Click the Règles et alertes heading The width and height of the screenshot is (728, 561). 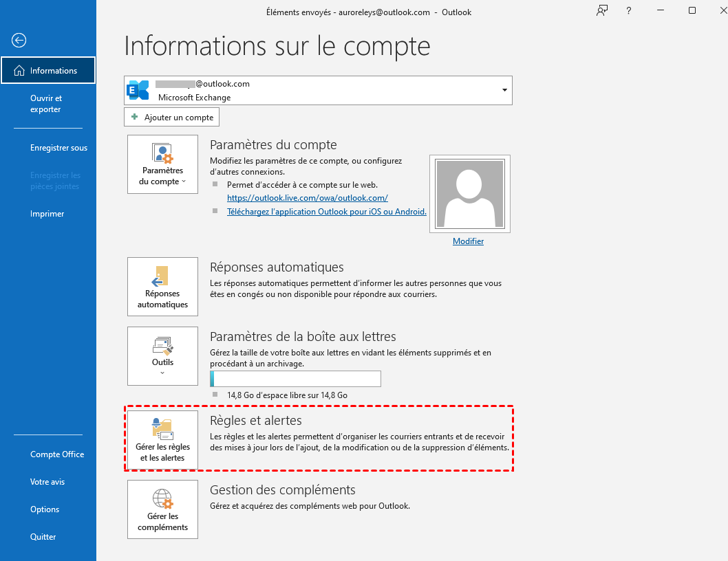coord(256,420)
